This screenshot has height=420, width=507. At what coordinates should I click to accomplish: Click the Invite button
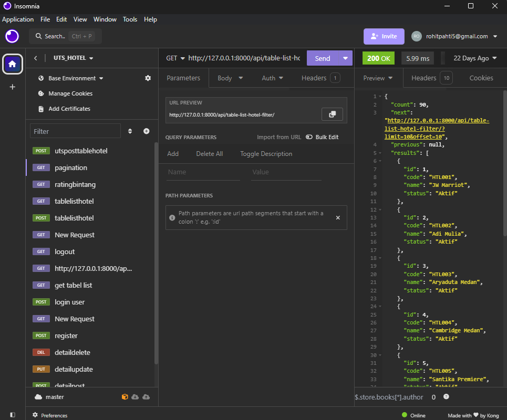tap(384, 36)
